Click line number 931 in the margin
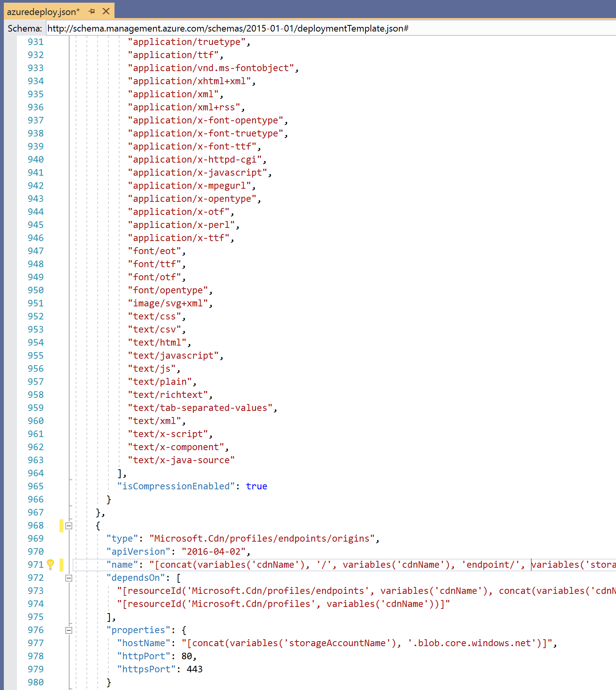616x690 pixels. pos(35,42)
